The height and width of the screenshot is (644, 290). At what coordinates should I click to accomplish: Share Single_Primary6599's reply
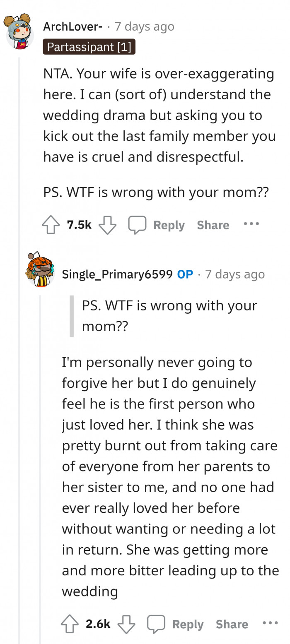[x=232, y=625]
